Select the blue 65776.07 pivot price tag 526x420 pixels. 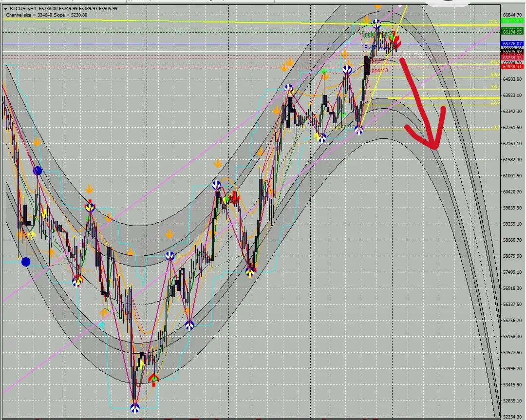point(512,44)
